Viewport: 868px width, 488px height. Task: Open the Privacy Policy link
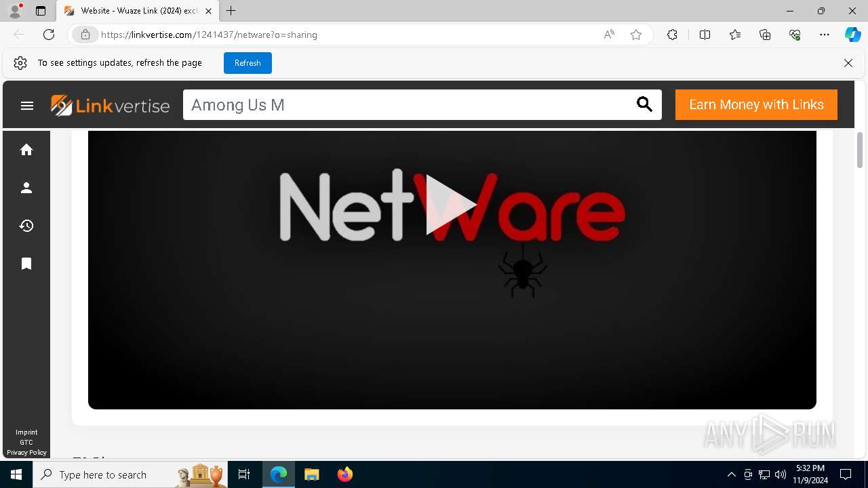(26, 453)
